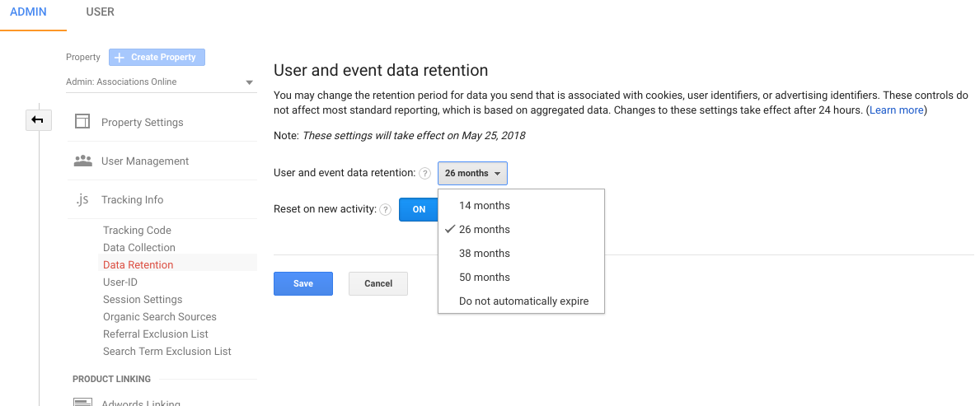Click the Tracking Info .js icon
The width and height of the screenshot is (980, 406).
(82, 200)
